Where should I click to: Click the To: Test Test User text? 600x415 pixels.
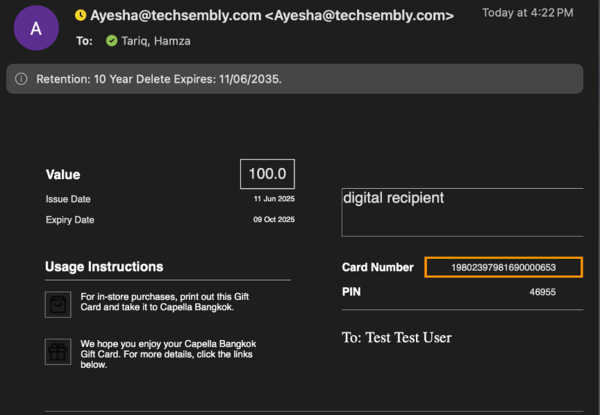(397, 337)
